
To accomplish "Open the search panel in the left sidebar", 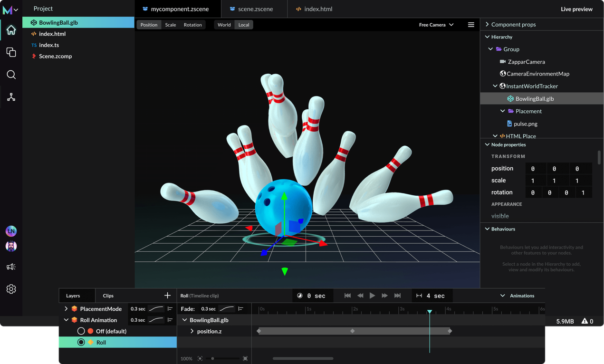I will (x=11, y=75).
